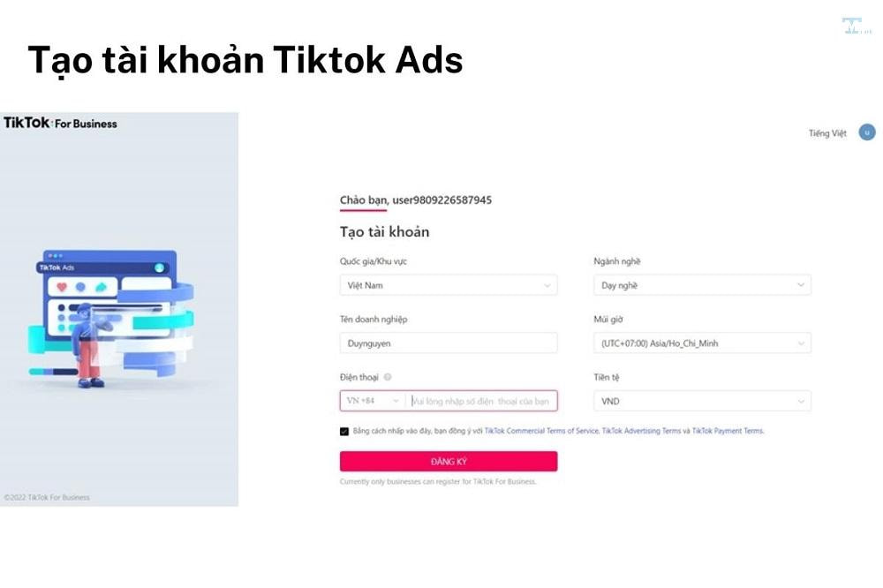Click the TikTok For Business logo
This screenshot has width=883, height=588.
tap(60, 124)
